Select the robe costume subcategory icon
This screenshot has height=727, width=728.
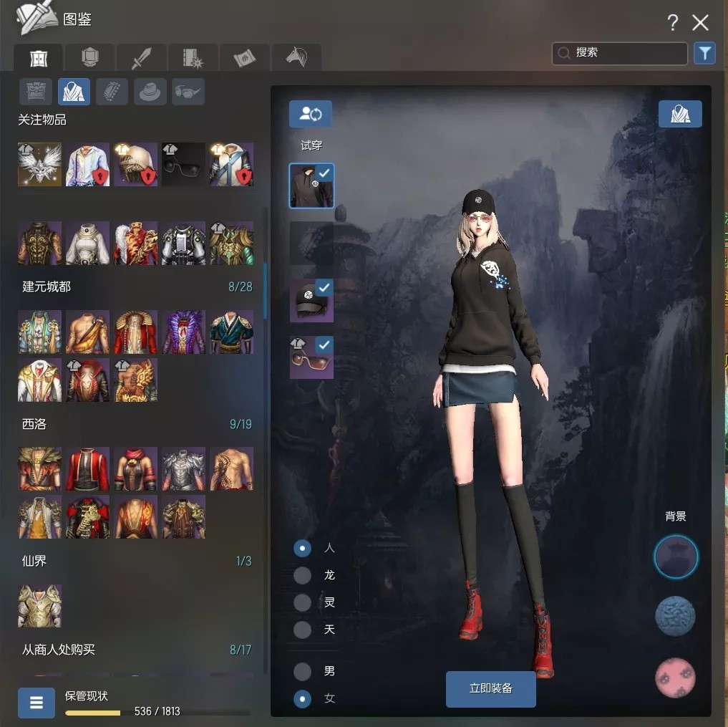[74, 92]
